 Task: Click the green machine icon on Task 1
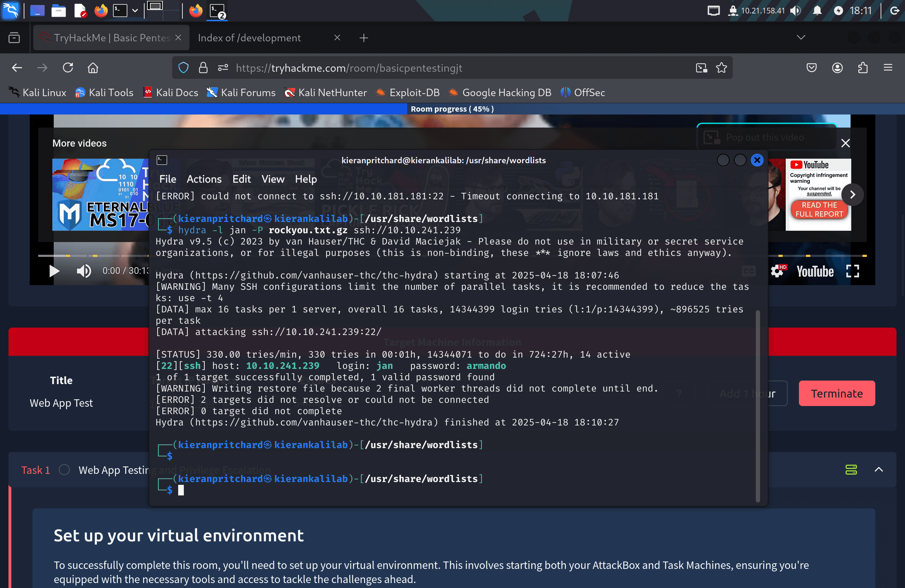[851, 470]
